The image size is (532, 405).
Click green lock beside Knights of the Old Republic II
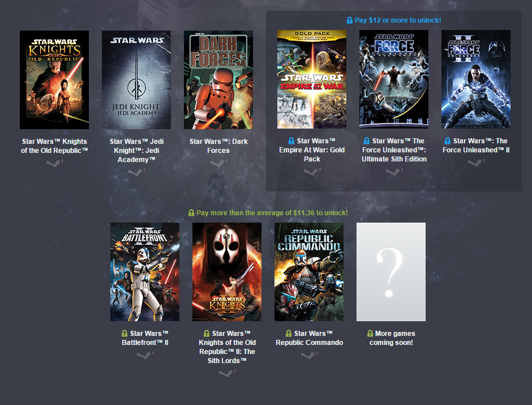click(x=206, y=334)
